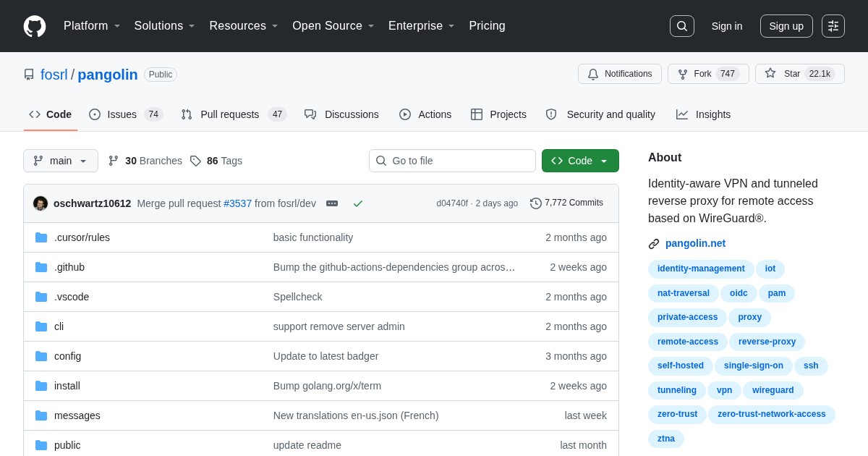
Task: Click the identity-management topic tag
Action: pos(701,269)
